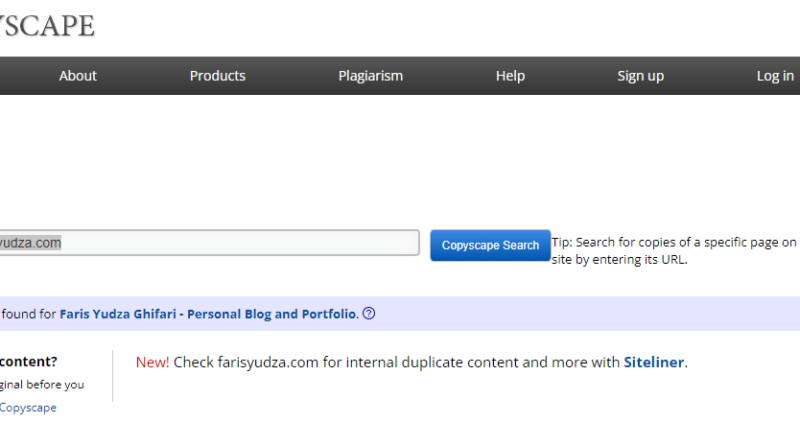Viewport: 800px width, 445px height.
Task: Click the question mark help icon
Action: coord(369,314)
